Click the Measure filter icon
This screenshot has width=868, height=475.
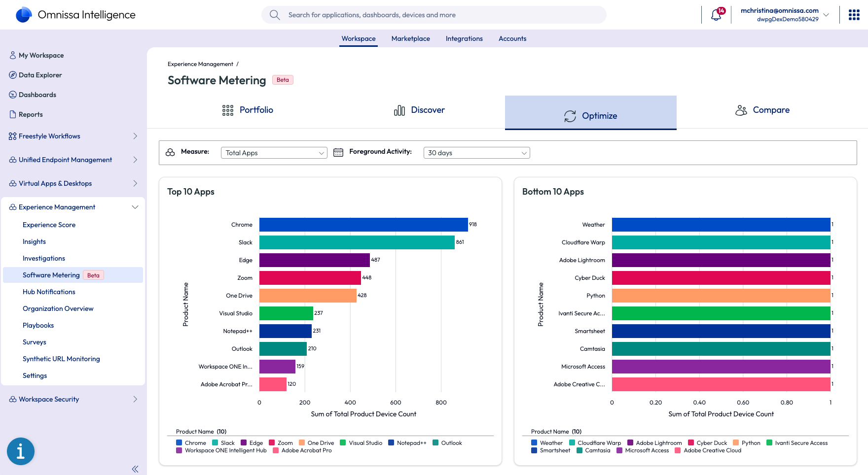click(170, 152)
